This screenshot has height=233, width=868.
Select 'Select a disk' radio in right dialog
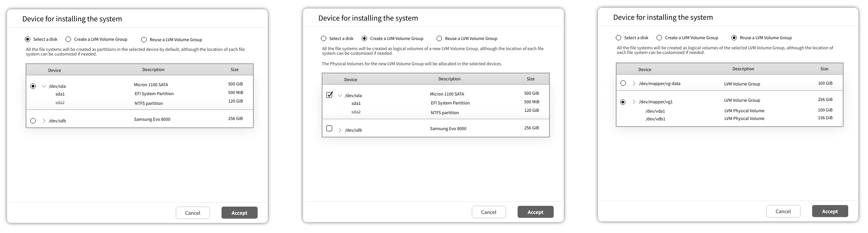coord(619,38)
